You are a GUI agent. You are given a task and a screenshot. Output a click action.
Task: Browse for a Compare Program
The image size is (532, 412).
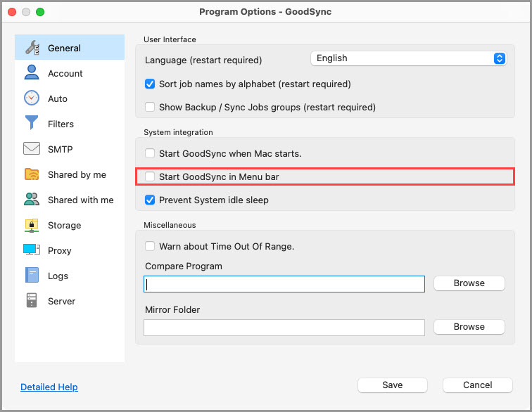(469, 283)
